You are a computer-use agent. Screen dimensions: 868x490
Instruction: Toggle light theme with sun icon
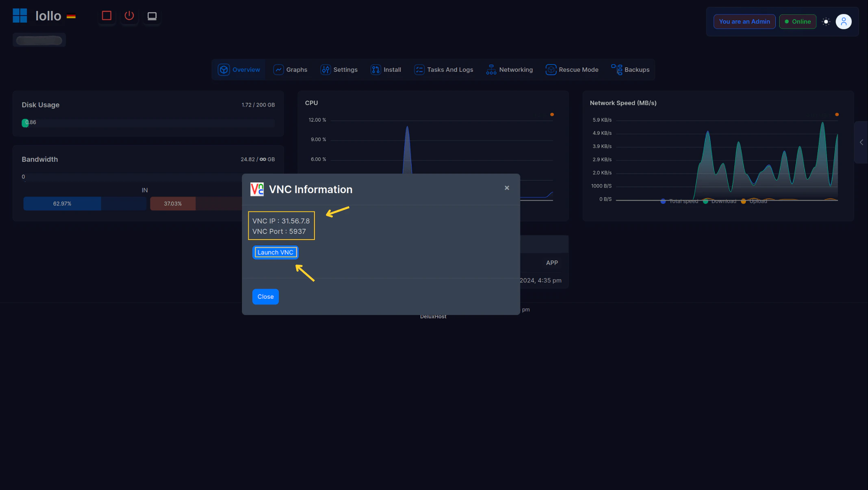(x=826, y=22)
